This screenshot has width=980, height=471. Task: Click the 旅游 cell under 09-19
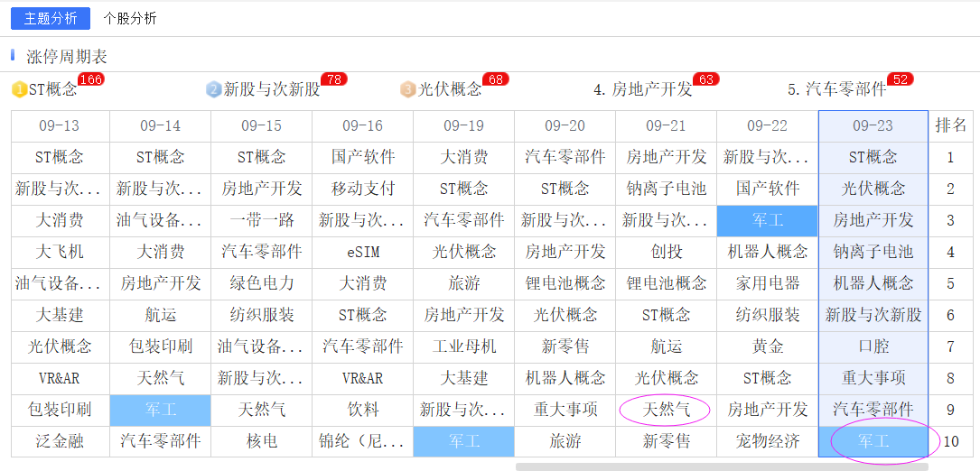point(464,284)
